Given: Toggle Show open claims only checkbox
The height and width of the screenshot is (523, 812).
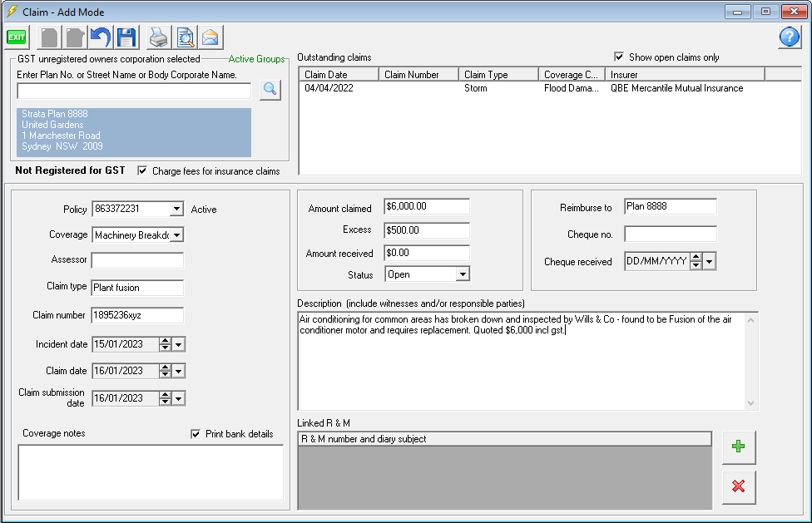Looking at the screenshot, I should 619,57.
